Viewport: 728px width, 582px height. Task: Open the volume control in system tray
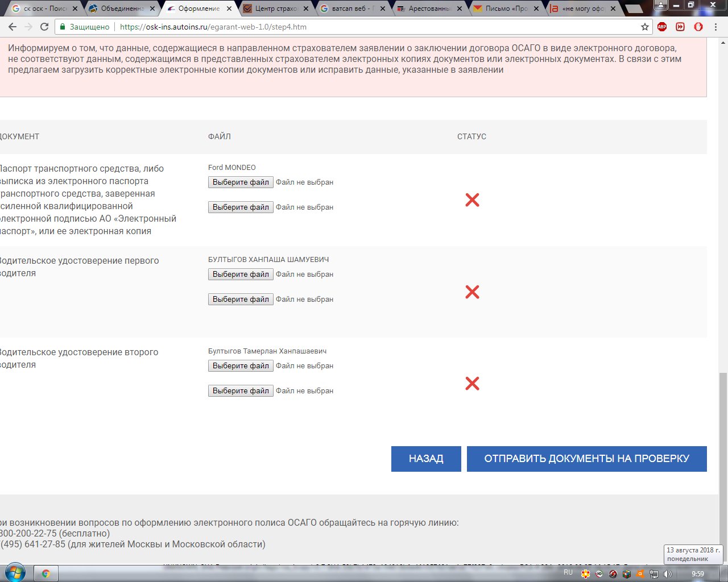click(x=667, y=574)
